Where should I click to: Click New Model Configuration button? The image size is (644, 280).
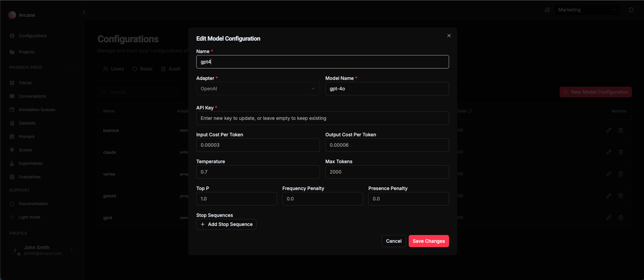pyautogui.click(x=596, y=92)
